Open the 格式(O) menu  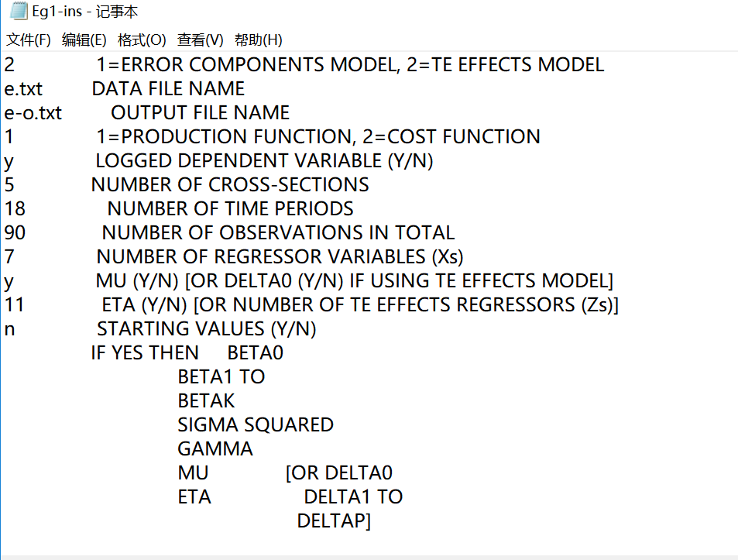coord(142,40)
